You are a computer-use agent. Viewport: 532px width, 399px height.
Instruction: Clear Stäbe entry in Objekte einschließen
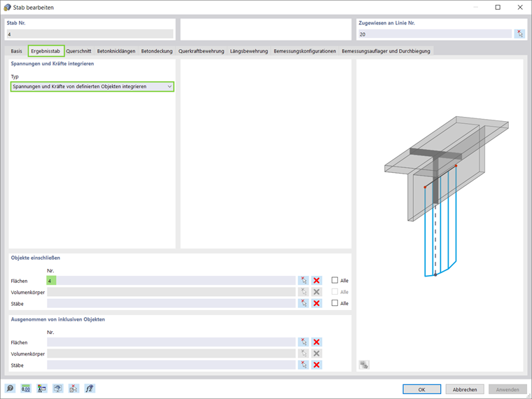316,303
